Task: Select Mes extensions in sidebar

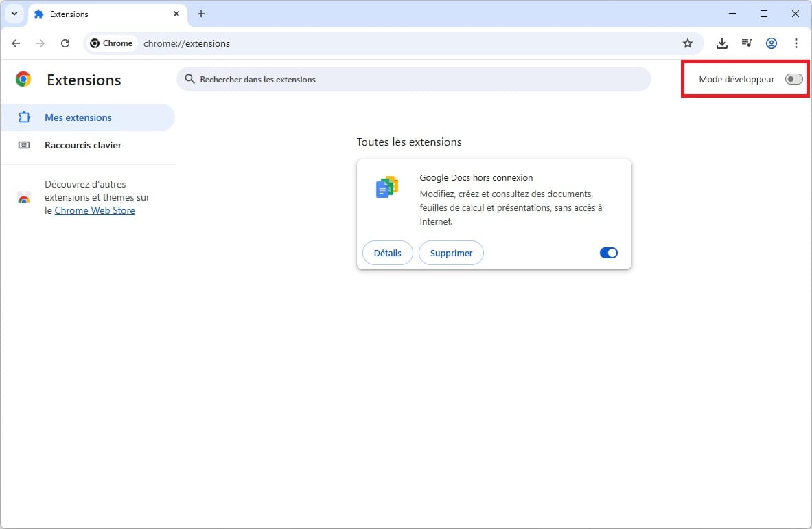Action: click(x=88, y=117)
